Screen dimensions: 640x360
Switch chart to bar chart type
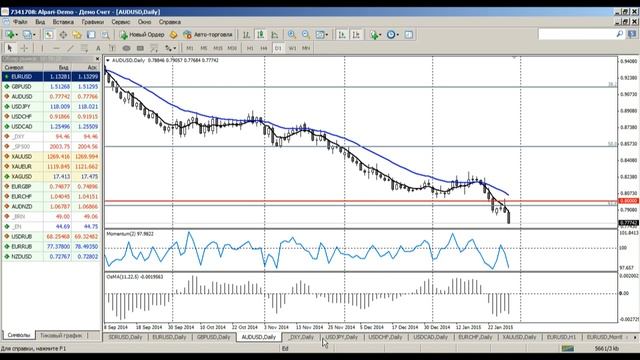tap(246, 35)
